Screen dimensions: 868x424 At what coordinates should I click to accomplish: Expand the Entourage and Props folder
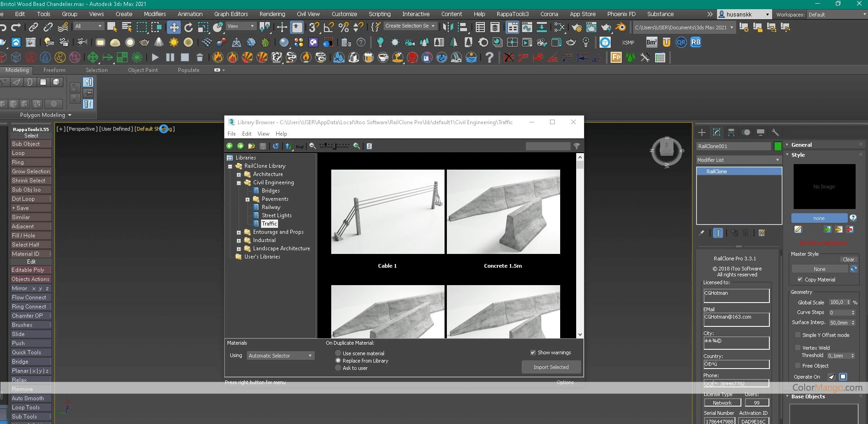tap(239, 232)
